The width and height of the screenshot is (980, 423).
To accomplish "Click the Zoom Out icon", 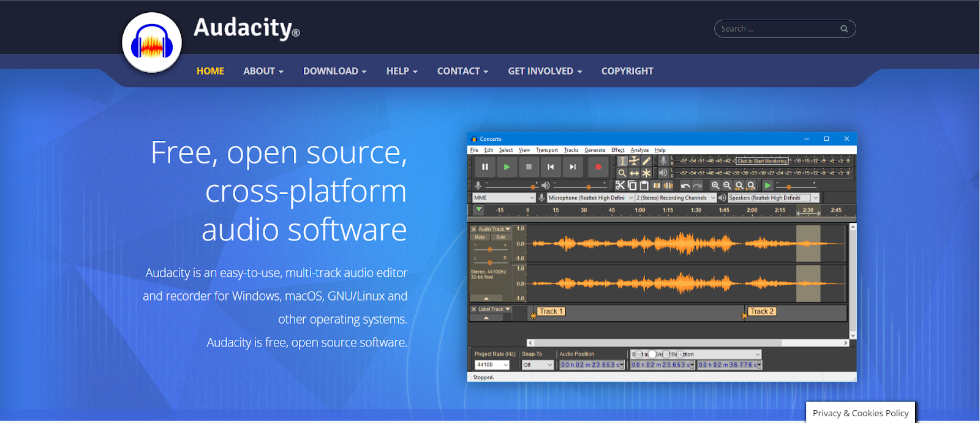I will [x=727, y=185].
